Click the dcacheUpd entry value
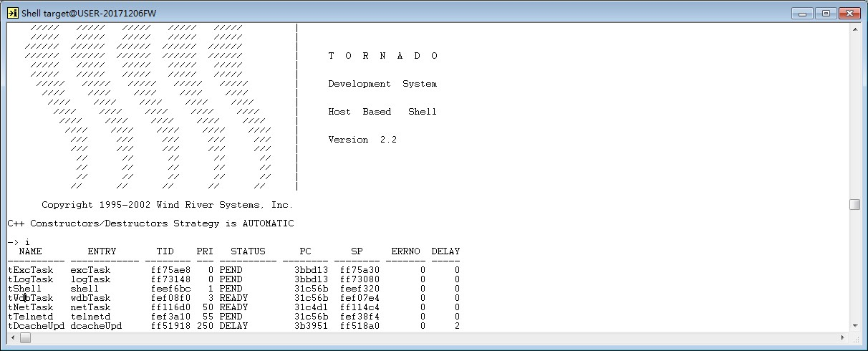Image resolution: width=868 pixels, height=351 pixels. click(x=96, y=326)
